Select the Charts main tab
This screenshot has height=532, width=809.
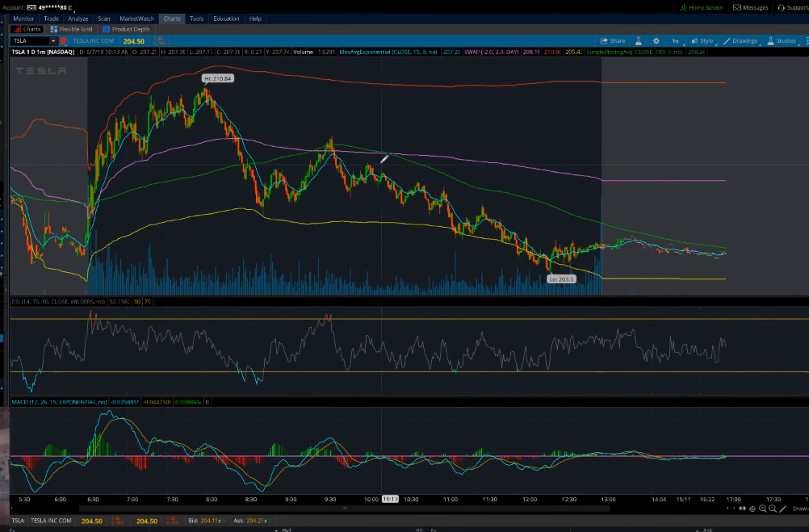(x=172, y=19)
